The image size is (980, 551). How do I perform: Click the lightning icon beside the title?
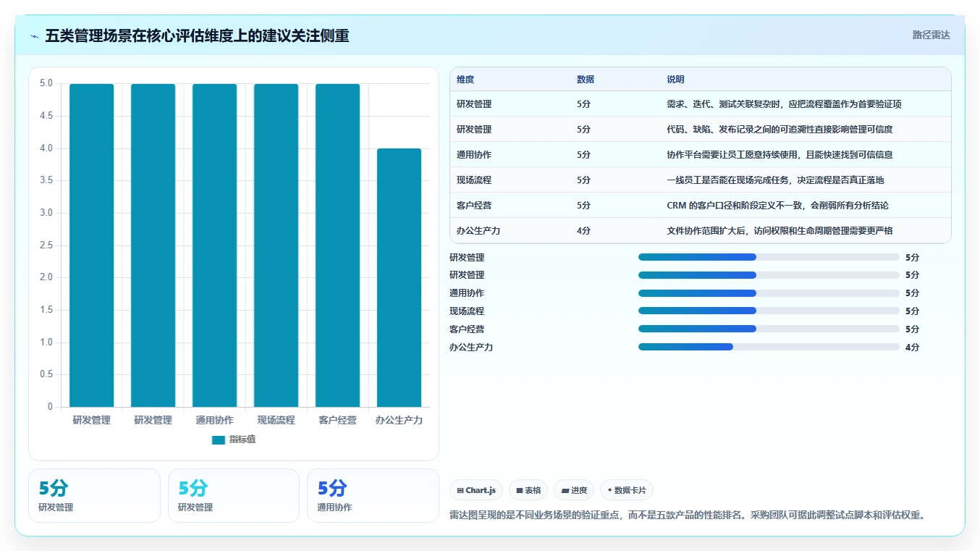(35, 36)
